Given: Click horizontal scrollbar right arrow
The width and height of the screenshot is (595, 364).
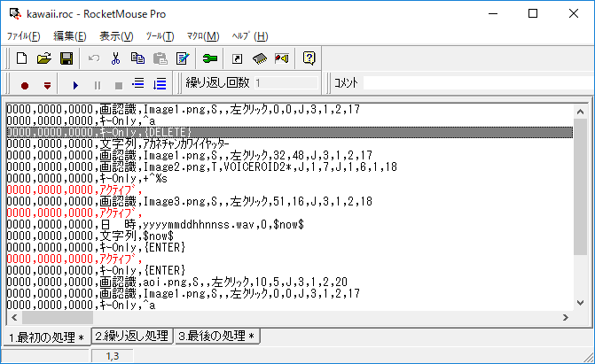Looking at the screenshot, I should pyautogui.click(x=566, y=317).
